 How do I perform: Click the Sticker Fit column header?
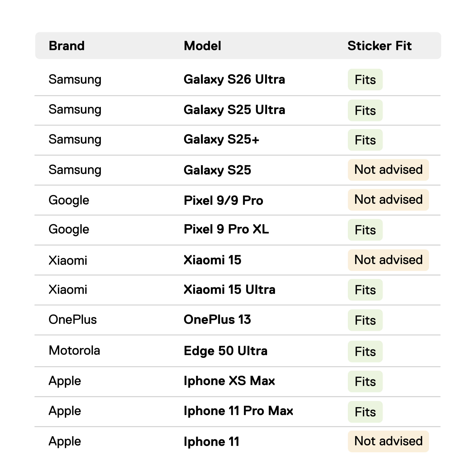[x=379, y=46]
